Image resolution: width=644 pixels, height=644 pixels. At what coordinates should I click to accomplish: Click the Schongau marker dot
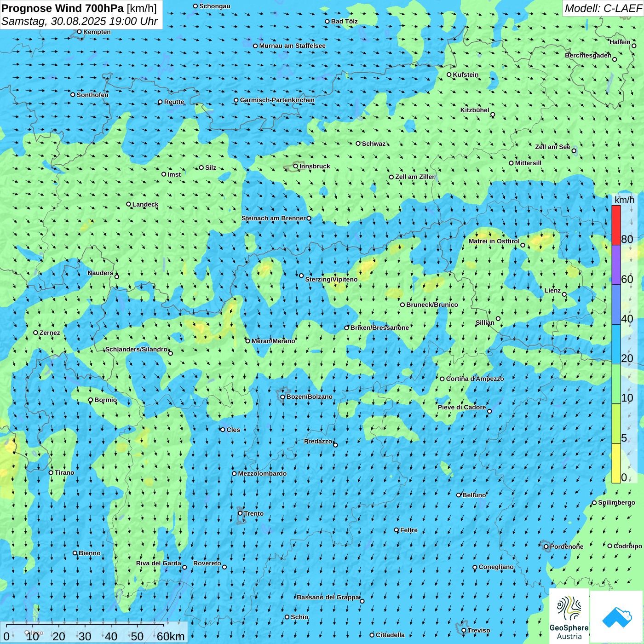(x=195, y=6)
